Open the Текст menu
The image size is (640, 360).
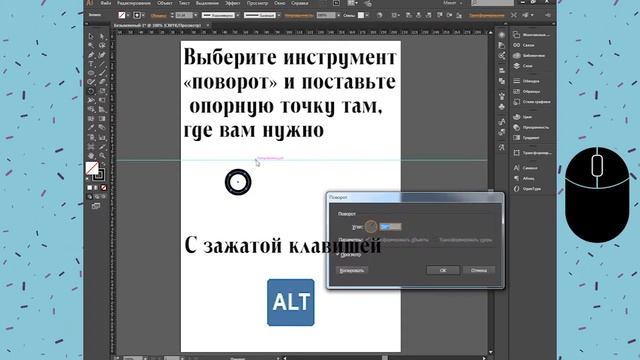[x=184, y=3]
